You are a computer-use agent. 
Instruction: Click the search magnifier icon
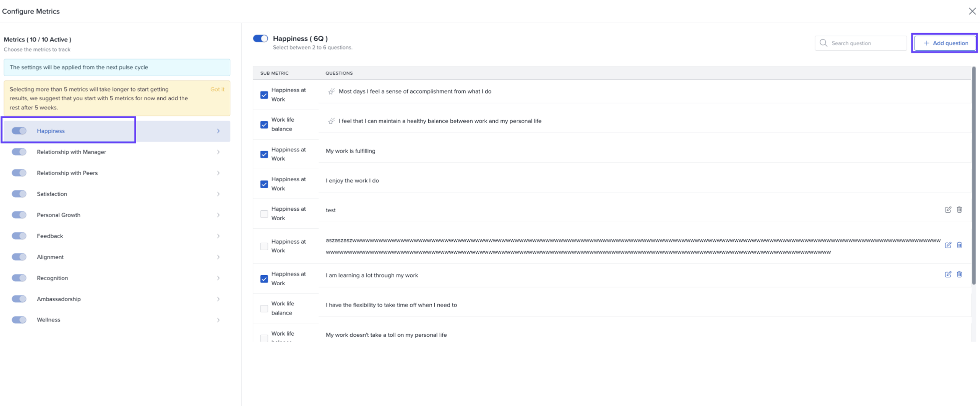(823, 43)
